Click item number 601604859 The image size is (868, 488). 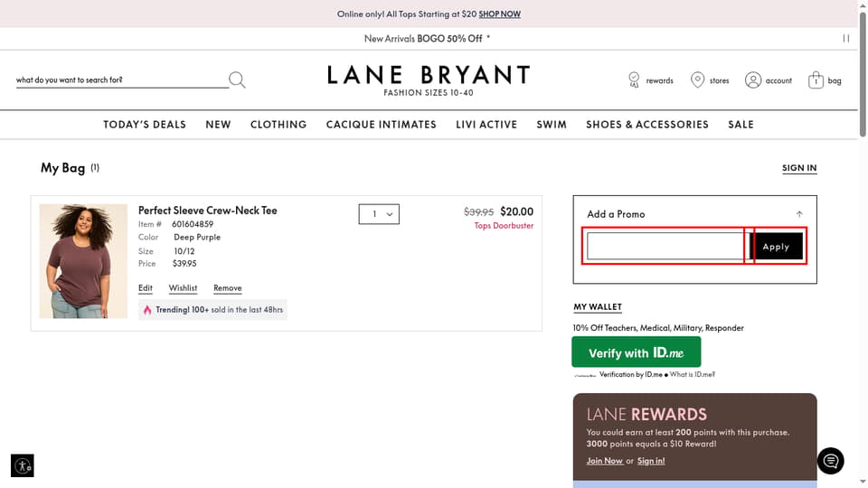(192, 224)
